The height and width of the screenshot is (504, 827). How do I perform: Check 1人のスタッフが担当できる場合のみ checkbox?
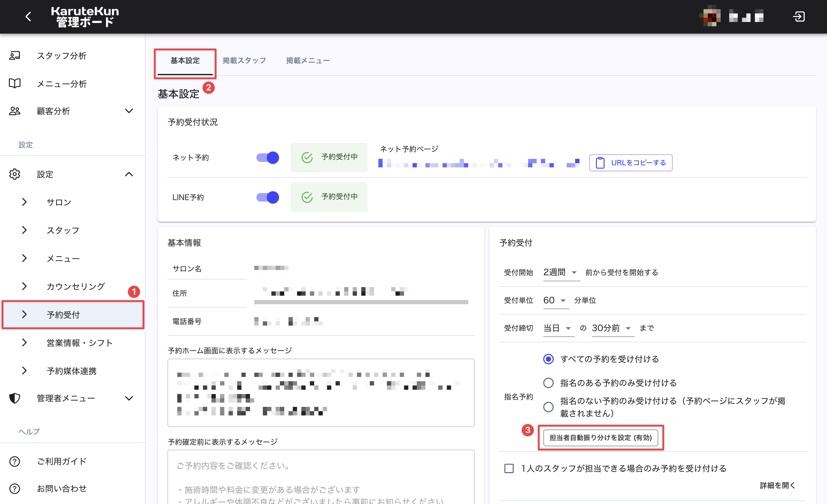click(x=509, y=468)
